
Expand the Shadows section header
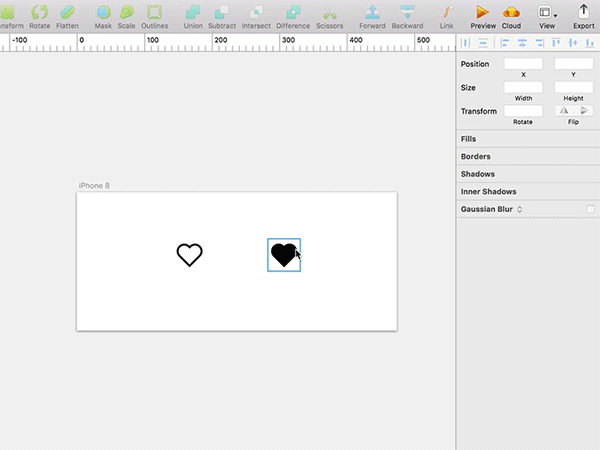point(528,174)
